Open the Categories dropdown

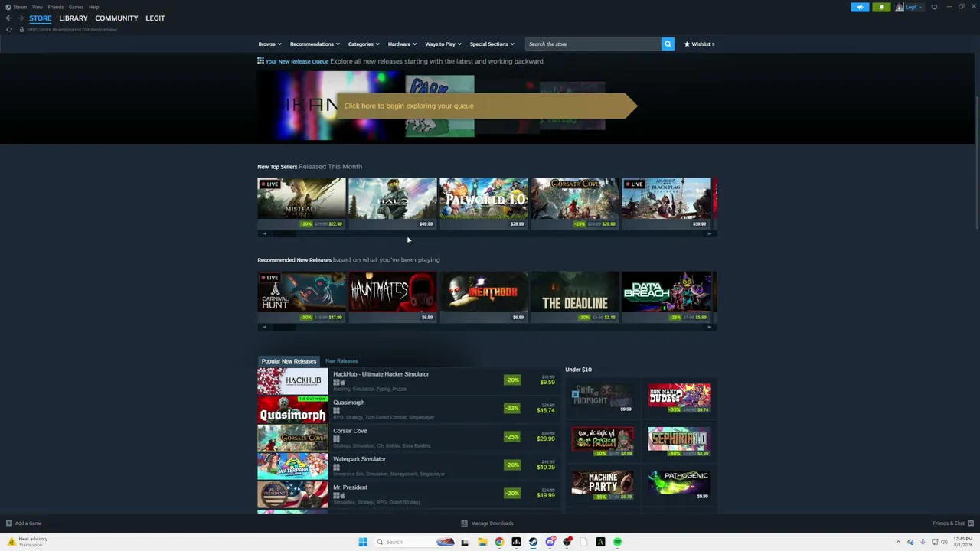coord(364,44)
